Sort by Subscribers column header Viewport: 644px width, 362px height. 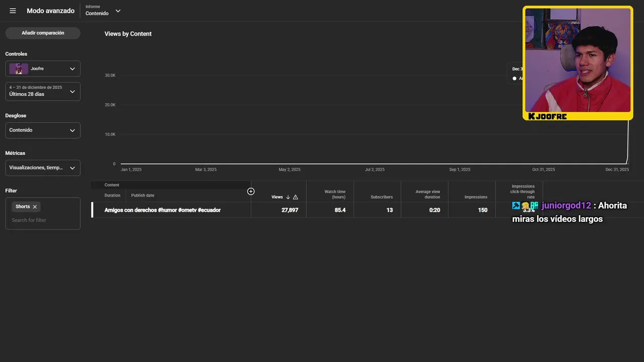coord(381,197)
